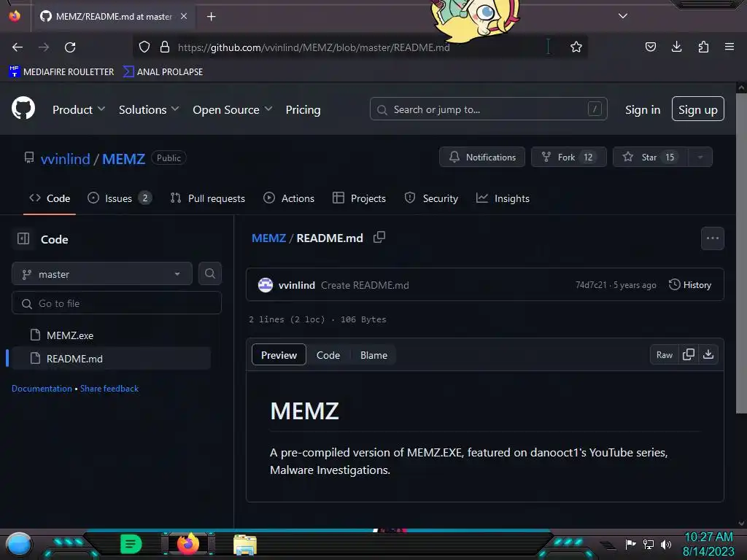
Task: Select the repository Code tab
Action: [50, 198]
